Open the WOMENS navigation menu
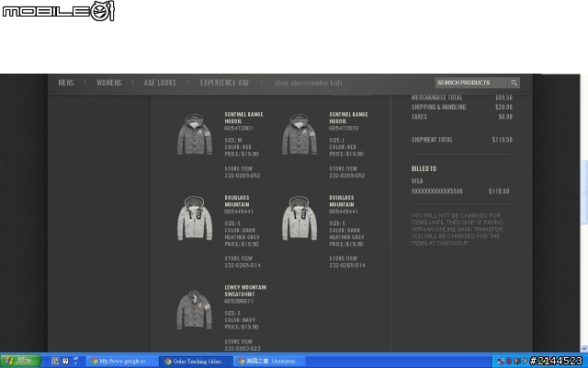 coord(109,83)
